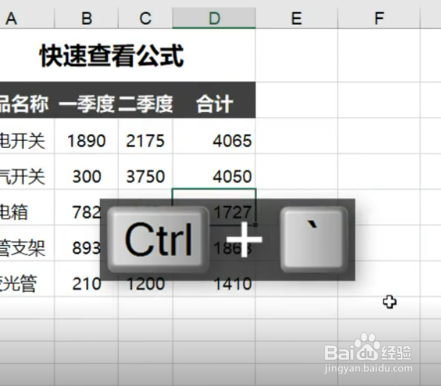Select the total cell 4065
The height and width of the screenshot is (386, 441).
pos(214,136)
